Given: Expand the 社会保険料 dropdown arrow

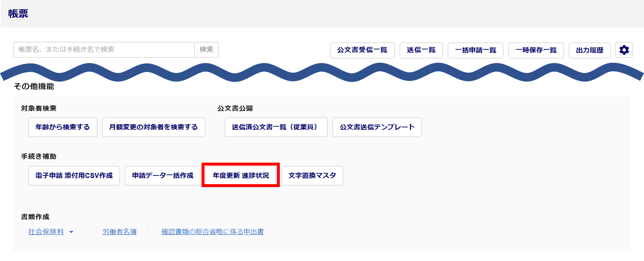Looking at the screenshot, I should click(x=71, y=232).
